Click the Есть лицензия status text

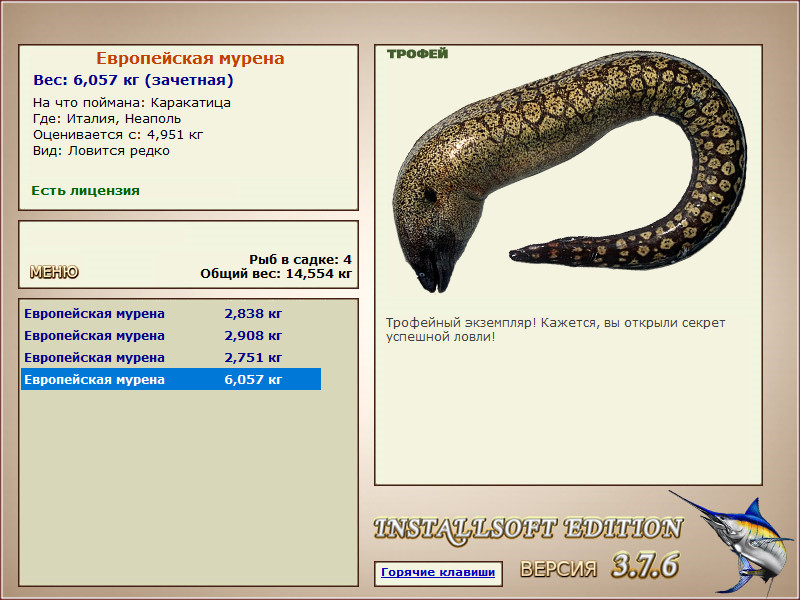[x=85, y=190]
